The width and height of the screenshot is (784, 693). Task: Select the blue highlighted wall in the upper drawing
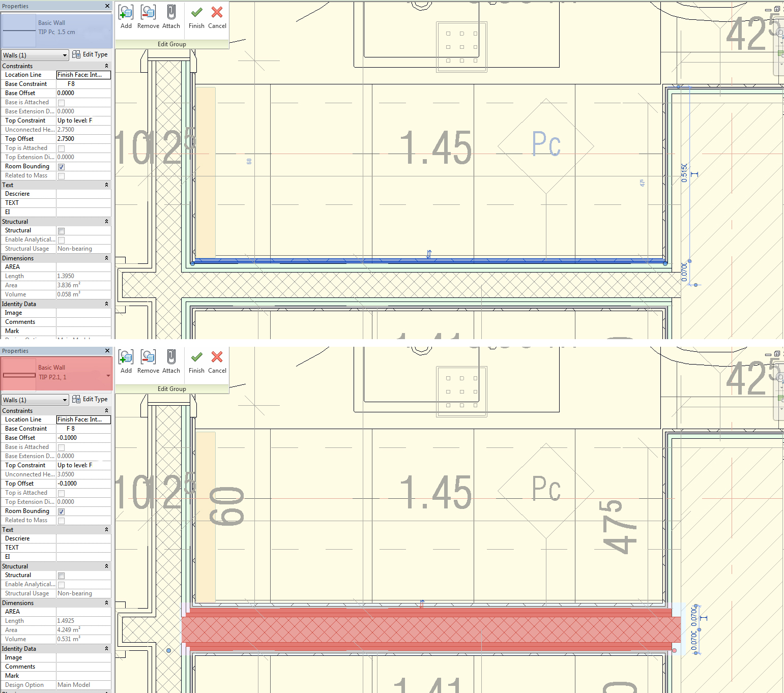coord(428,261)
